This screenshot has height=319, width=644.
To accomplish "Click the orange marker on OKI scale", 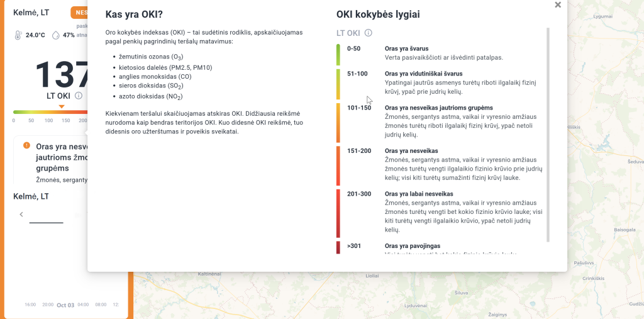I will point(62,106).
